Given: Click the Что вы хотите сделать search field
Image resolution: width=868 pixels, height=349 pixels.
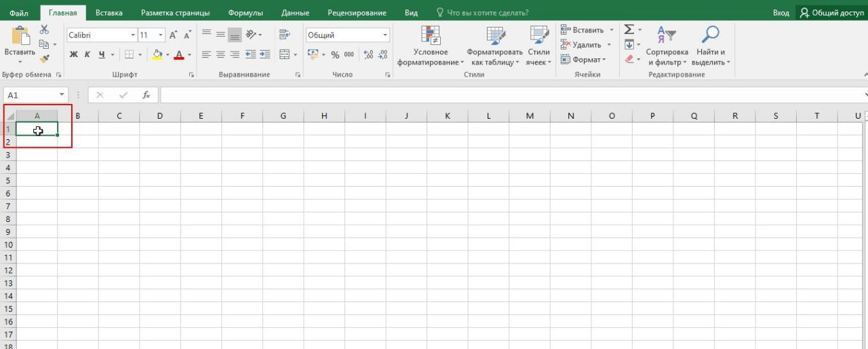Looking at the screenshot, I should (x=482, y=12).
